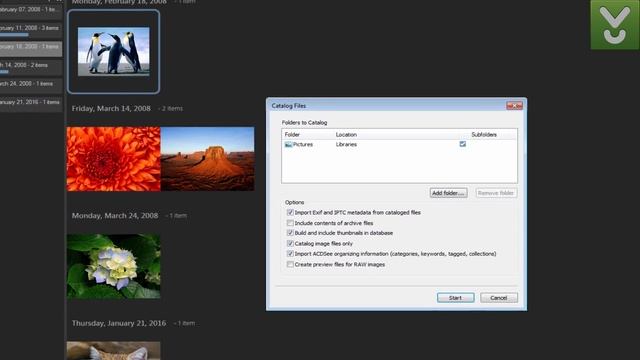Select the Libraries location cell
This screenshot has width=640, height=360.
tap(346, 144)
